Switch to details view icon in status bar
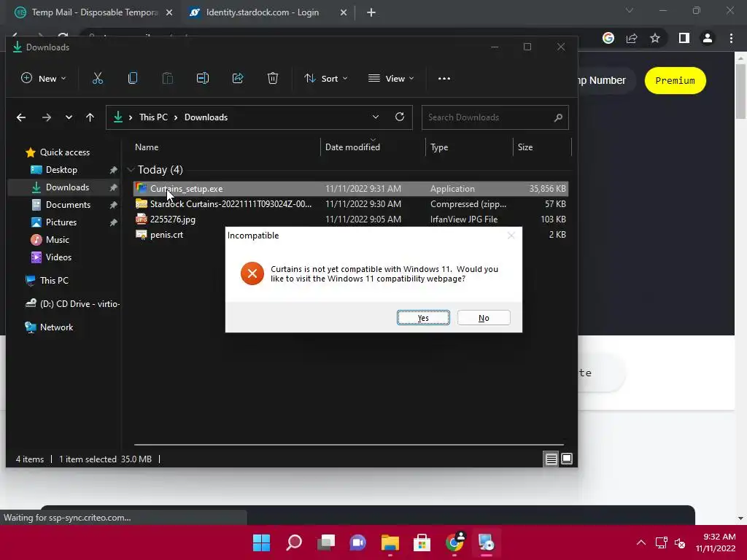The image size is (747, 560). click(551, 459)
